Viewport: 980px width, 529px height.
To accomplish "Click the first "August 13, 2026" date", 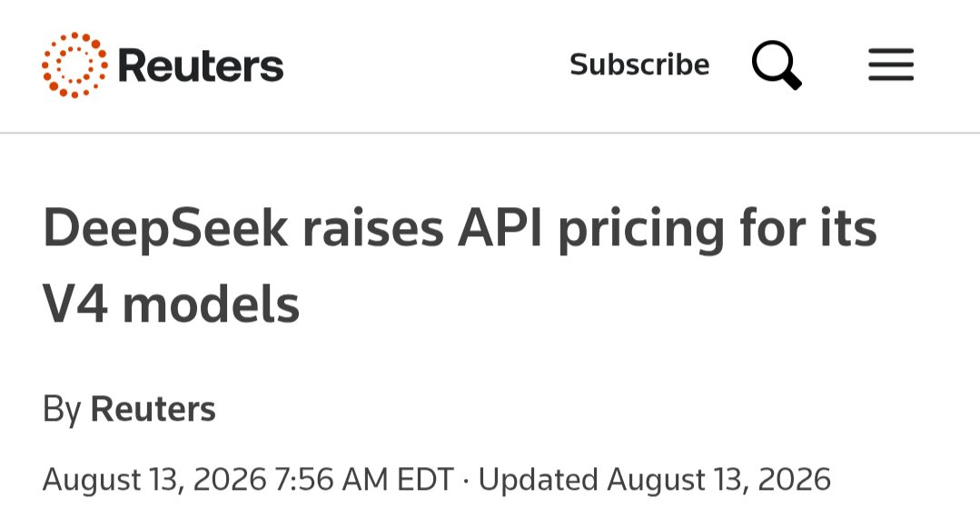I will 154,480.
